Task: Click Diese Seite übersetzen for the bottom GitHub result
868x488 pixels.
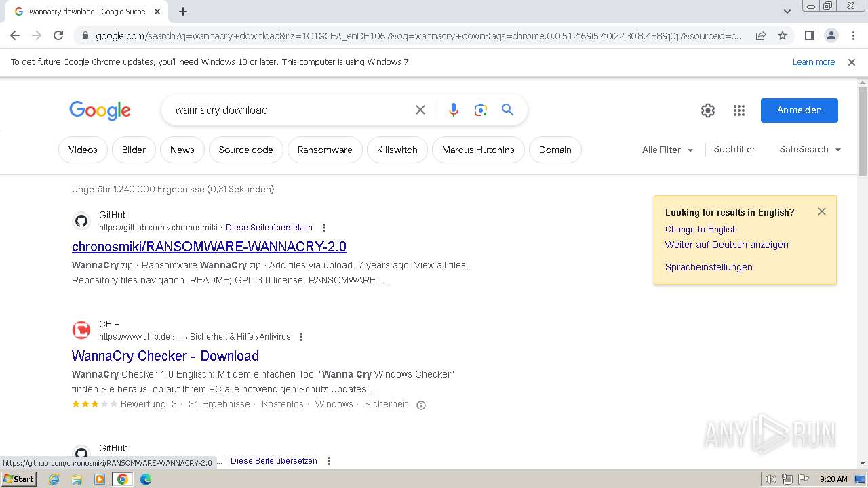Action: pos(274,460)
